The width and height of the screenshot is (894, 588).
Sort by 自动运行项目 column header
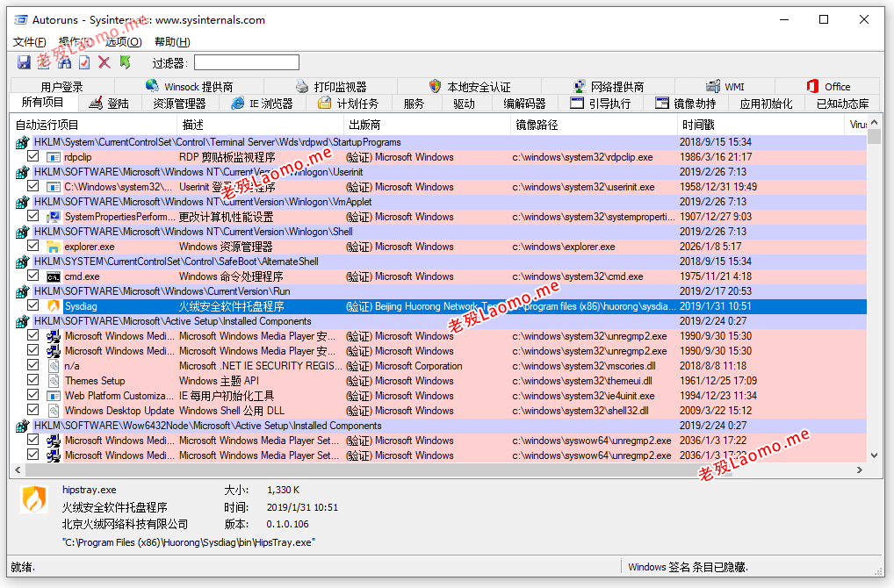point(93,125)
